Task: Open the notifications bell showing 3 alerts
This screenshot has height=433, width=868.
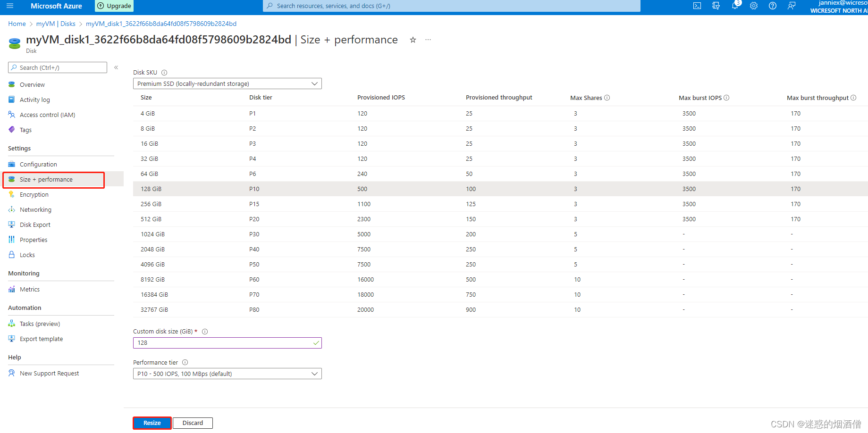Action: 734,7
